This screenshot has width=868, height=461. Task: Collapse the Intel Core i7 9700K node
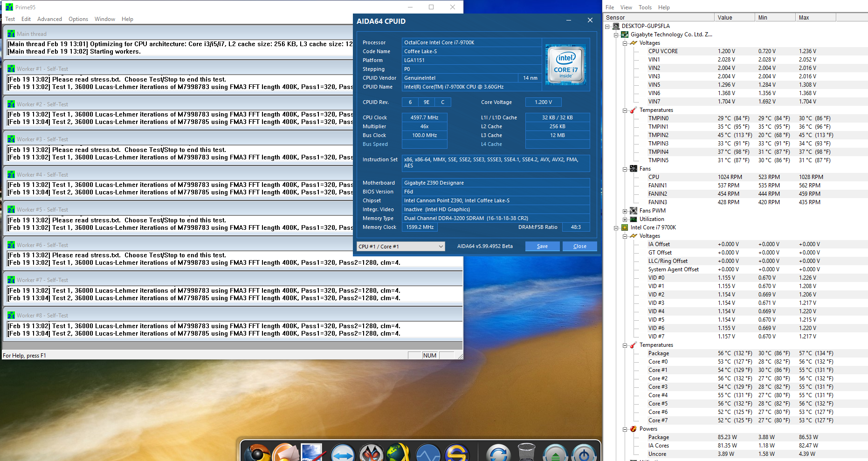(x=616, y=228)
